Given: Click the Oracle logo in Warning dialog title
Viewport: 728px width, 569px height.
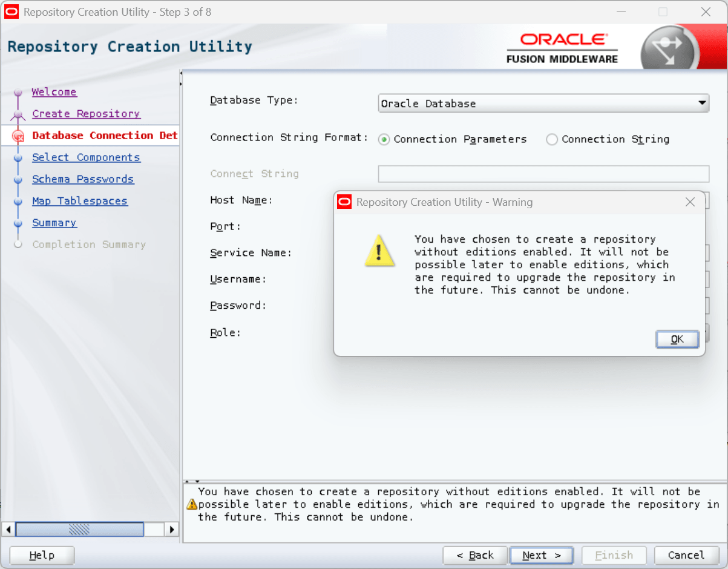Looking at the screenshot, I should click(344, 202).
